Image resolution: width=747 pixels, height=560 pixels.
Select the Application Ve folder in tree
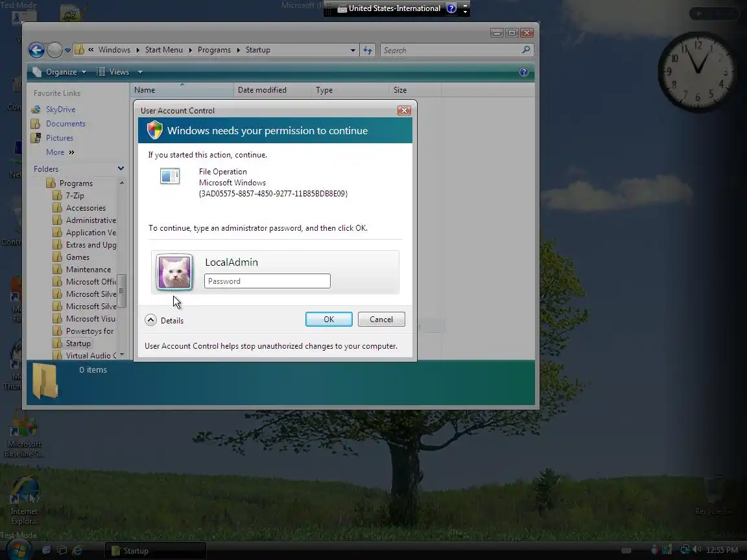[84, 233]
